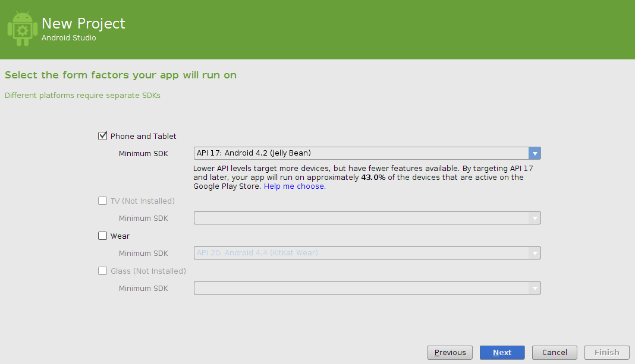Screen dimensions: 635x364
Task: Expand the TV Minimum SDK dropdown
Action: (x=367, y=218)
